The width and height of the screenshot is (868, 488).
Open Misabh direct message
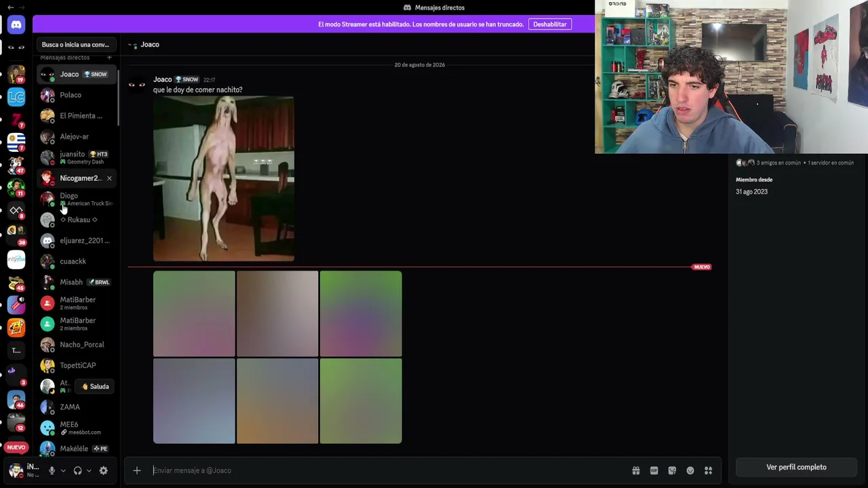point(77,282)
